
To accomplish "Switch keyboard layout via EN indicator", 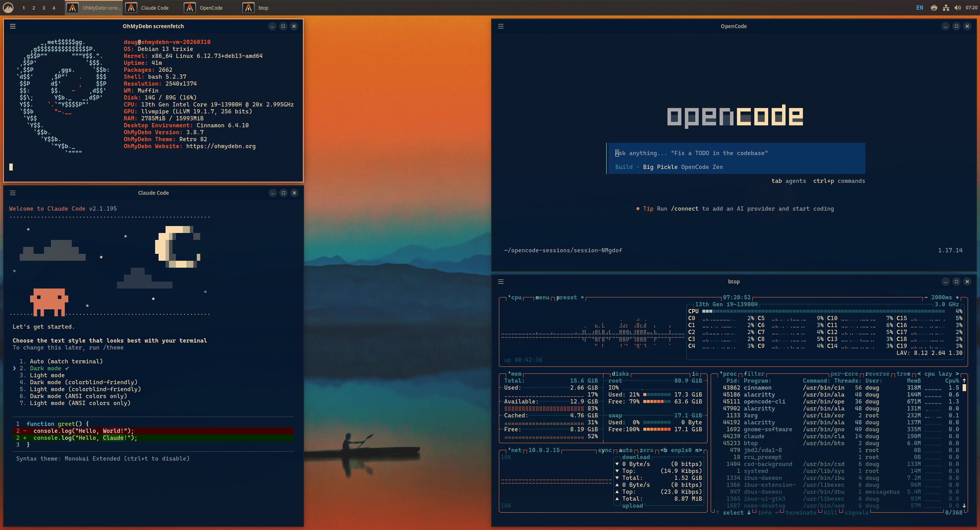I will [920, 8].
